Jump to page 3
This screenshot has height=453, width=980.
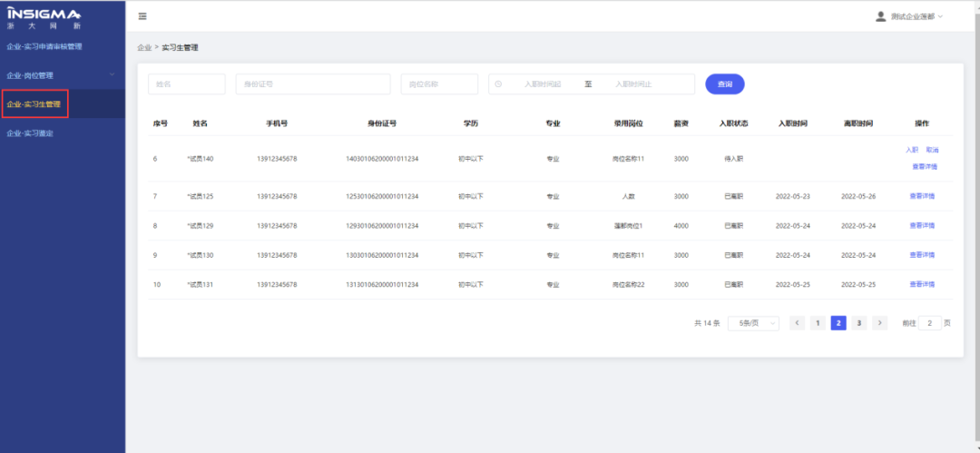[858, 323]
